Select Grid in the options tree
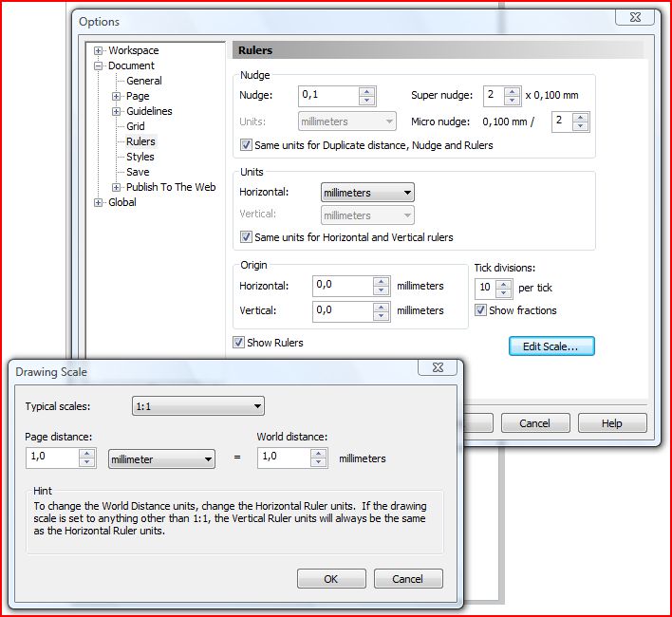This screenshot has height=617, width=672. tap(136, 126)
